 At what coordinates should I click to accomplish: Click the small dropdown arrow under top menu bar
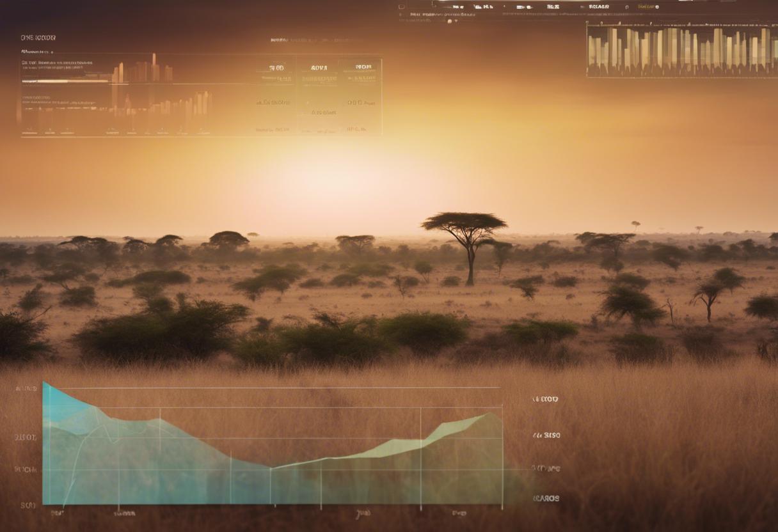(x=456, y=21)
